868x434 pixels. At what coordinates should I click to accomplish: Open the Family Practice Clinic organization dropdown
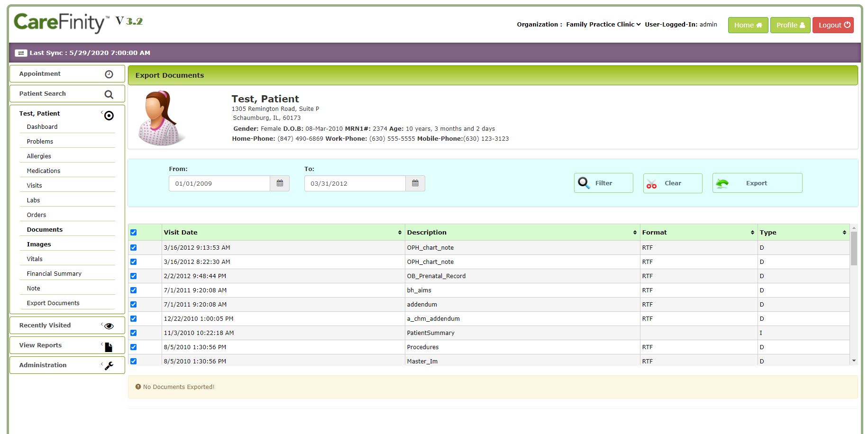point(603,25)
